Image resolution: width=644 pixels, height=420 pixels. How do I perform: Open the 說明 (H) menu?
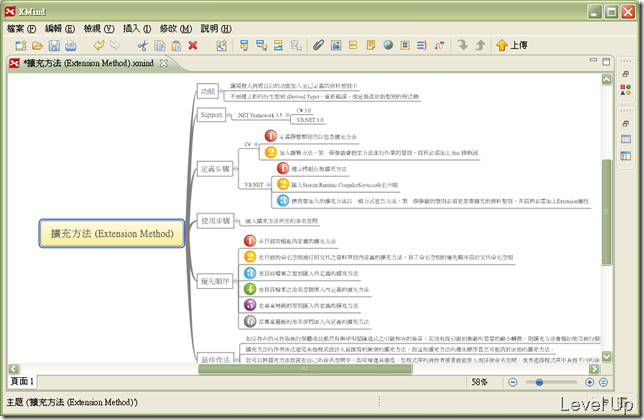tap(216, 28)
